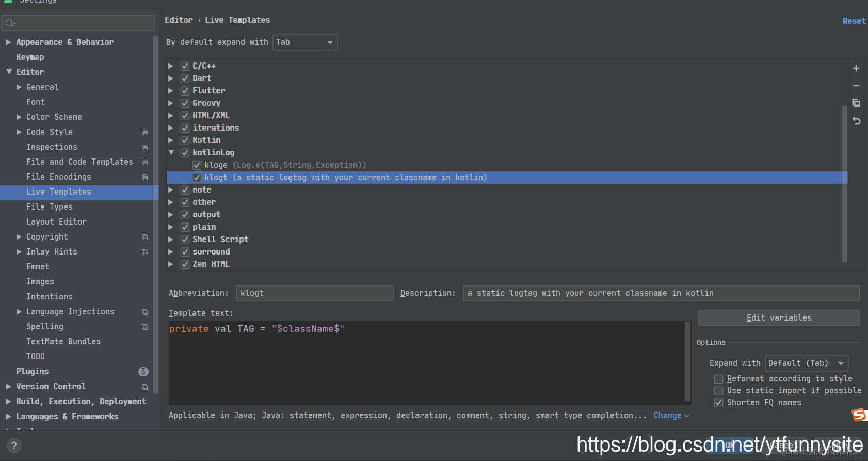Open the 'Expand with' Default (Tab) dropdown
The height and width of the screenshot is (461, 868).
coord(807,363)
